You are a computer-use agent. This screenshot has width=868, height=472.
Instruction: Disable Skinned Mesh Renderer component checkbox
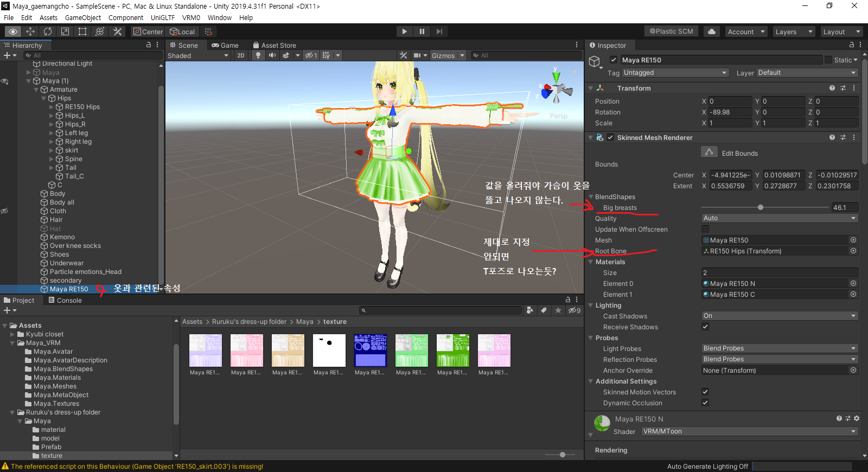click(610, 137)
